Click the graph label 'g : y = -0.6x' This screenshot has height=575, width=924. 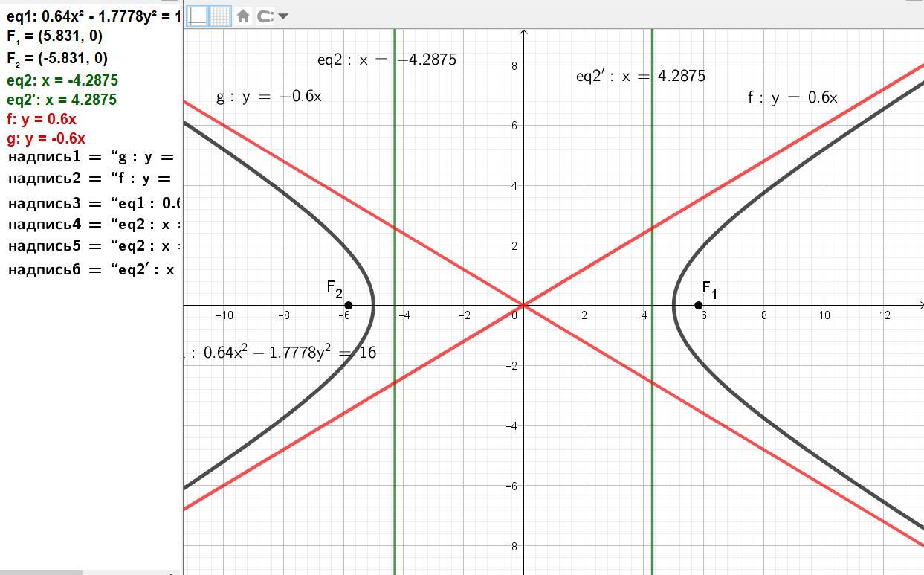(x=269, y=97)
